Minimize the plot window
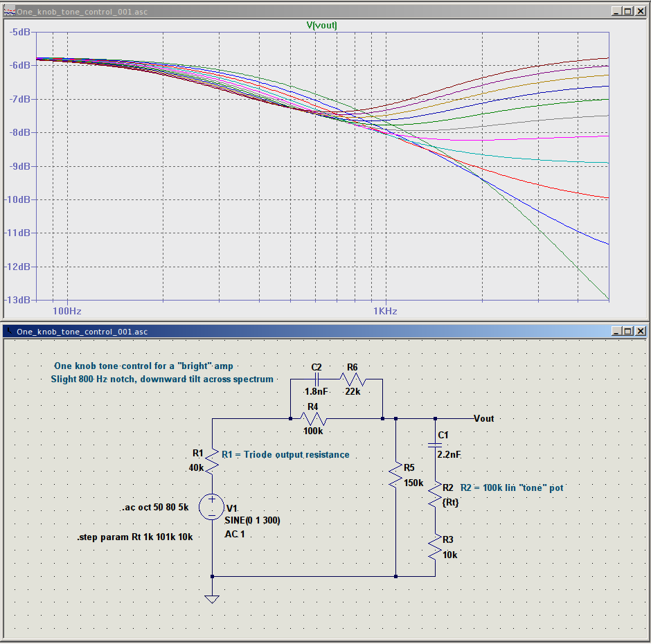The width and height of the screenshot is (651, 644). 616,12
